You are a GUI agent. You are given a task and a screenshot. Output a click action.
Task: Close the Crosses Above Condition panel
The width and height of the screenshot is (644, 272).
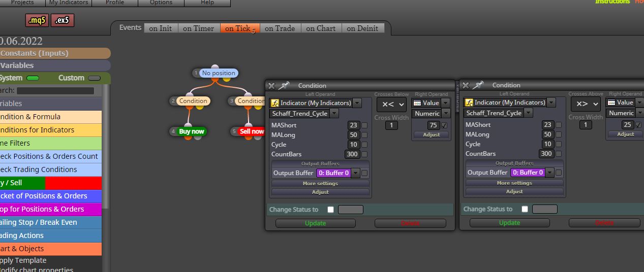[466, 85]
